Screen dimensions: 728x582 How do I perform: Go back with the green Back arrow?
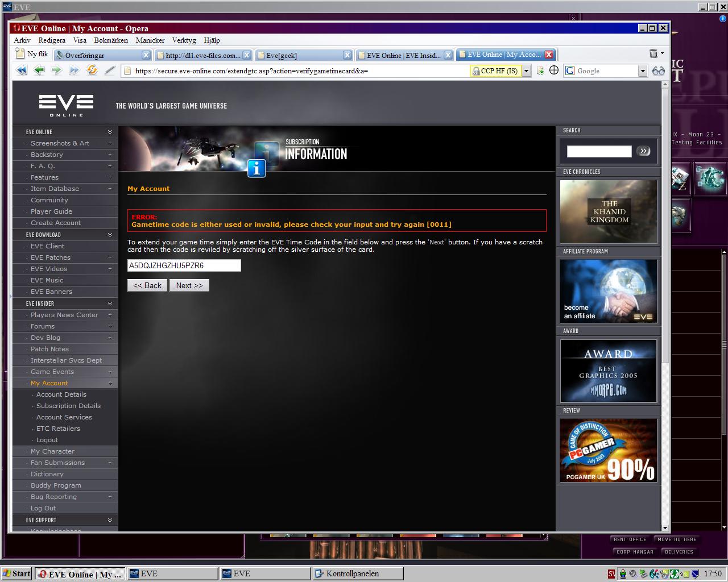click(x=39, y=70)
